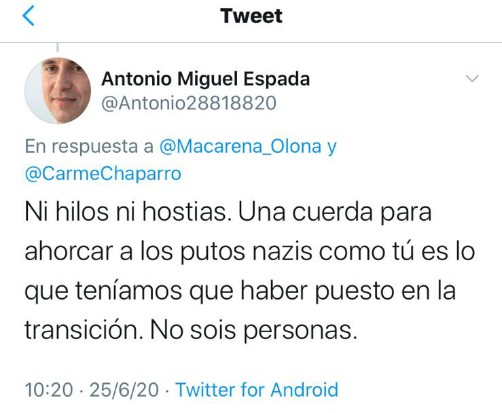The image size is (502, 413).
Task: Select the 25/6/20 date
Action: tap(124, 390)
